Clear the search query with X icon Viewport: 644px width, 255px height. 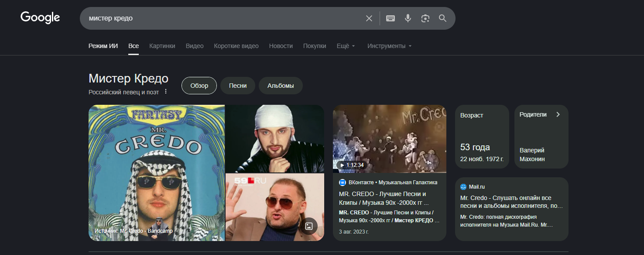[x=369, y=18]
